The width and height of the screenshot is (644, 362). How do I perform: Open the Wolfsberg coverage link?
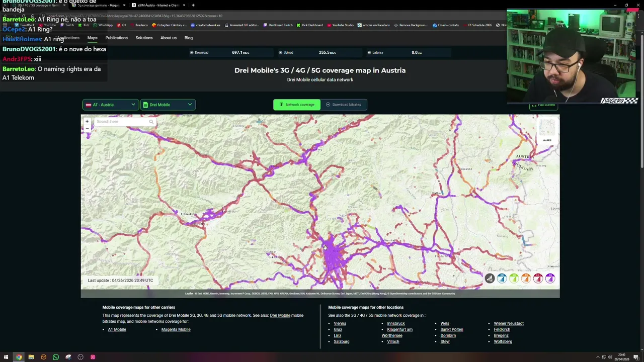click(x=503, y=341)
